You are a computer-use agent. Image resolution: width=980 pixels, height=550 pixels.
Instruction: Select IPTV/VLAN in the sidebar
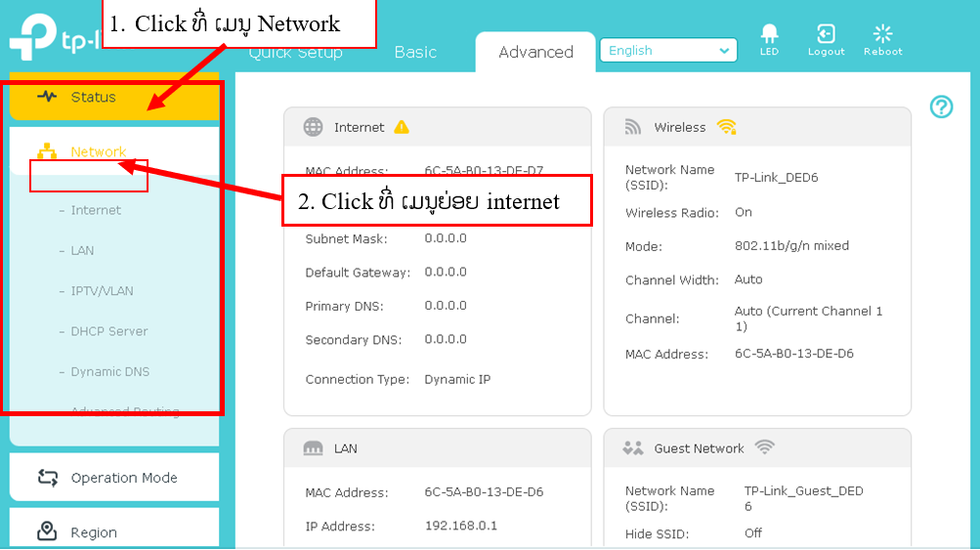pos(102,291)
